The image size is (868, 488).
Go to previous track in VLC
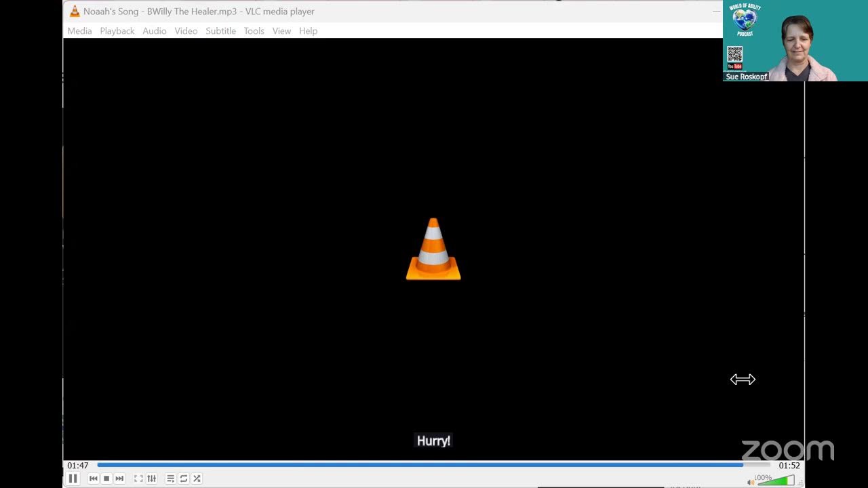[94, 479]
